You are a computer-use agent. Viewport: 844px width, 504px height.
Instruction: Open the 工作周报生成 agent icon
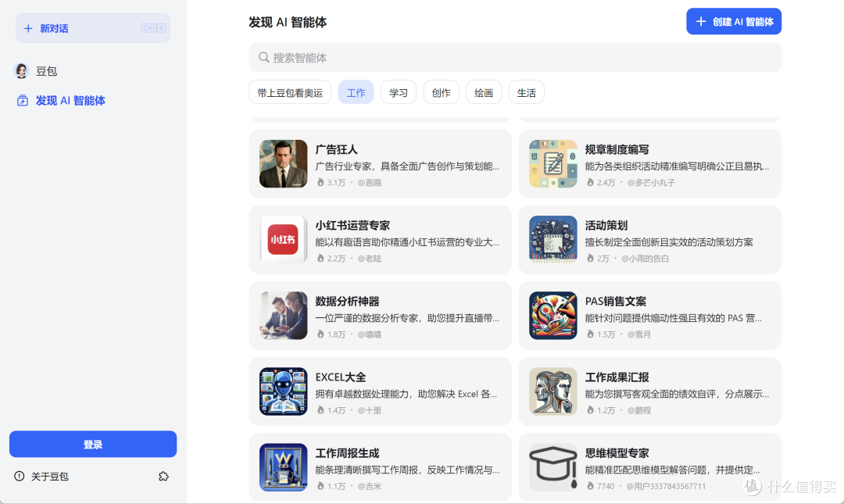(283, 467)
